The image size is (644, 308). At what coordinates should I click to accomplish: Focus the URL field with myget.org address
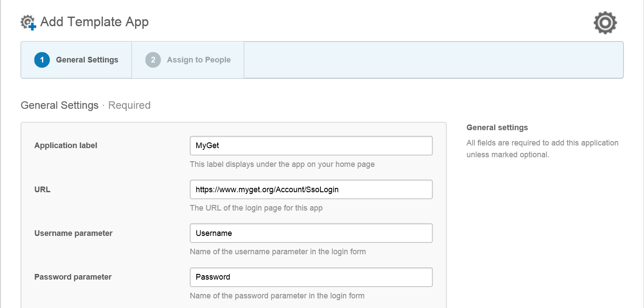[311, 189]
